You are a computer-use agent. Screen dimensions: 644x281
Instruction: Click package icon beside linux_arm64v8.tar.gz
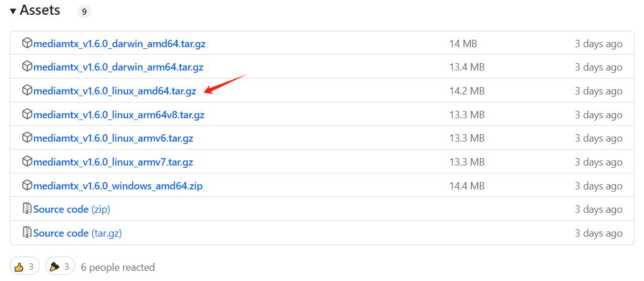tap(27, 114)
